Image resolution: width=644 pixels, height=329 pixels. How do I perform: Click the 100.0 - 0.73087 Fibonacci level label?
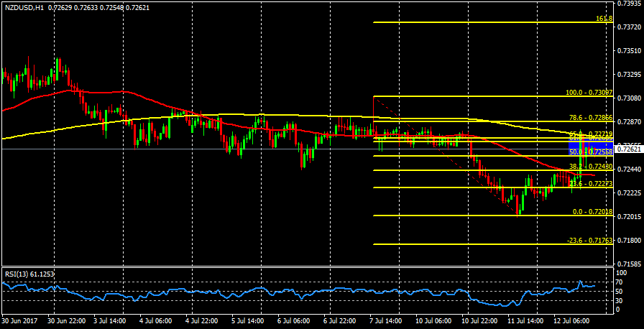(589, 93)
